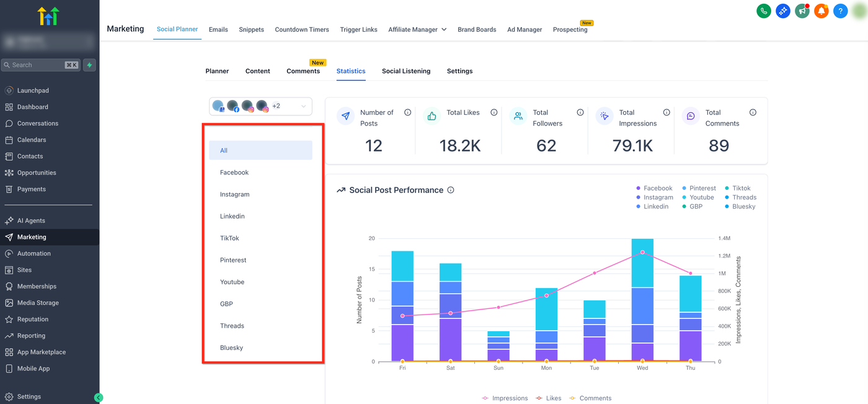The width and height of the screenshot is (868, 404).
Task: Click the green phone dialer icon
Action: click(764, 11)
